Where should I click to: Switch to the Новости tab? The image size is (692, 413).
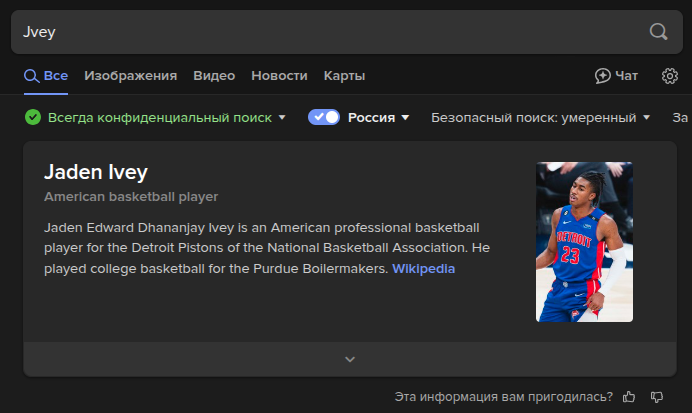[279, 76]
